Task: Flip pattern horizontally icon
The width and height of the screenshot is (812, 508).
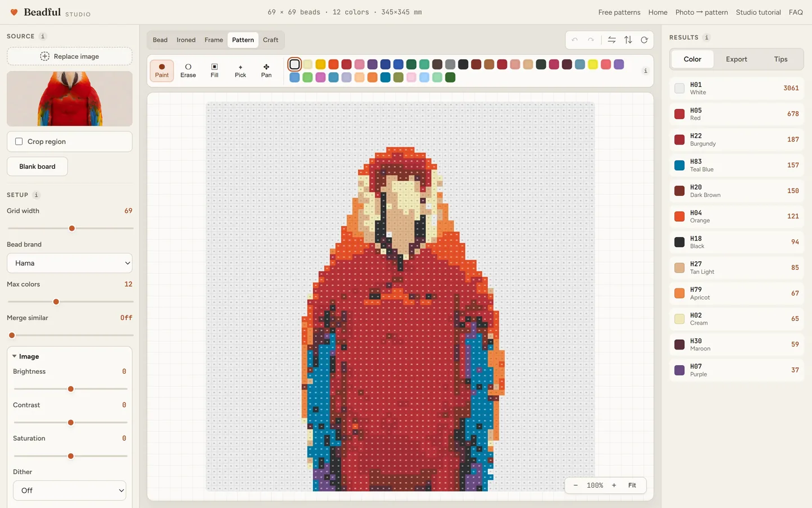Action: tap(612, 40)
